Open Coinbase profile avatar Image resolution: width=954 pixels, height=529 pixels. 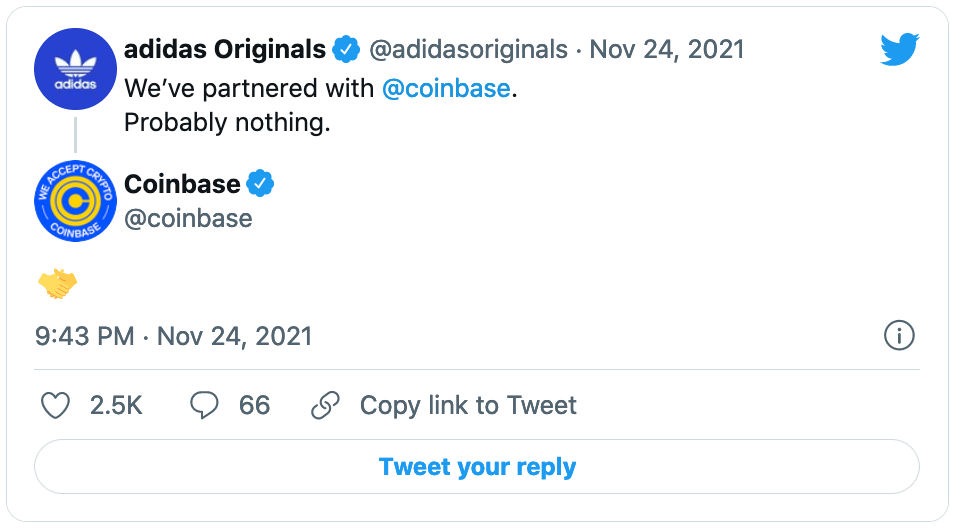click(x=75, y=201)
